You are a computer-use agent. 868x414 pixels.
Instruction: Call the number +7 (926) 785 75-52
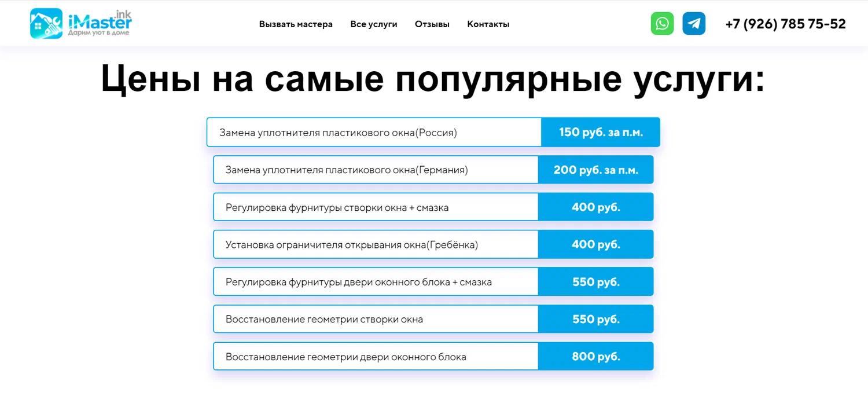785,24
